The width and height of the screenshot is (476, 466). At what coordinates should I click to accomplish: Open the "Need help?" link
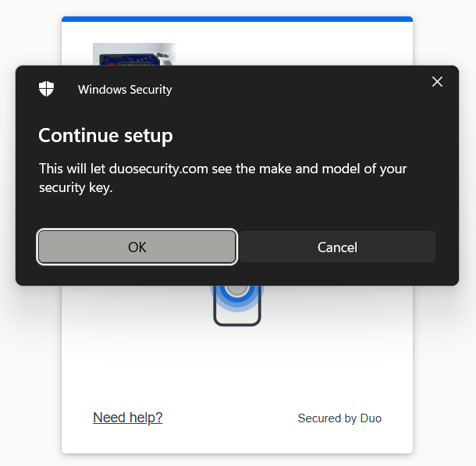point(128,418)
